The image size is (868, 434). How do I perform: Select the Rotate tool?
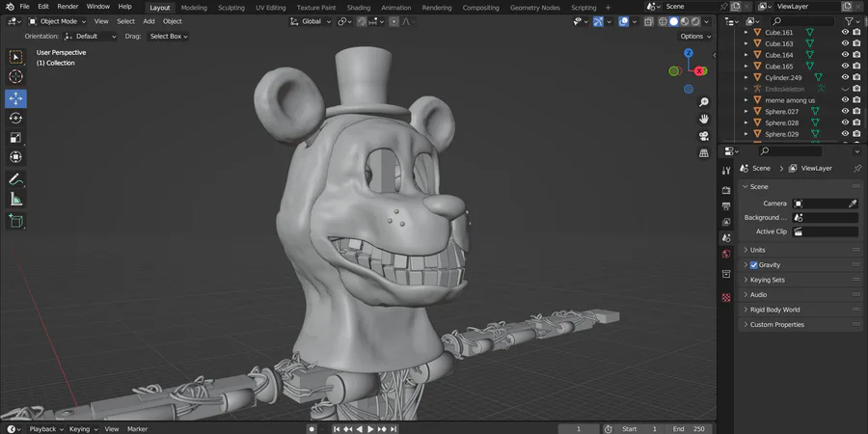[15, 118]
